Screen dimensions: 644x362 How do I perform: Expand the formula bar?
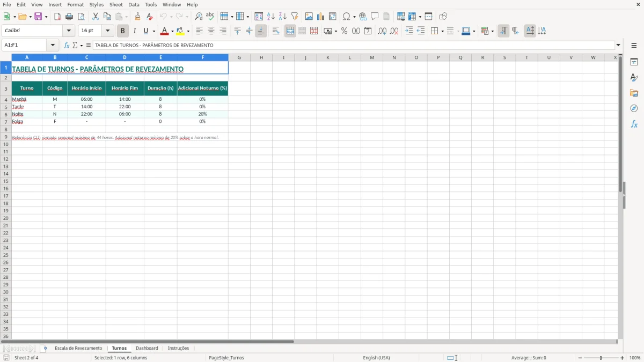[618, 46]
